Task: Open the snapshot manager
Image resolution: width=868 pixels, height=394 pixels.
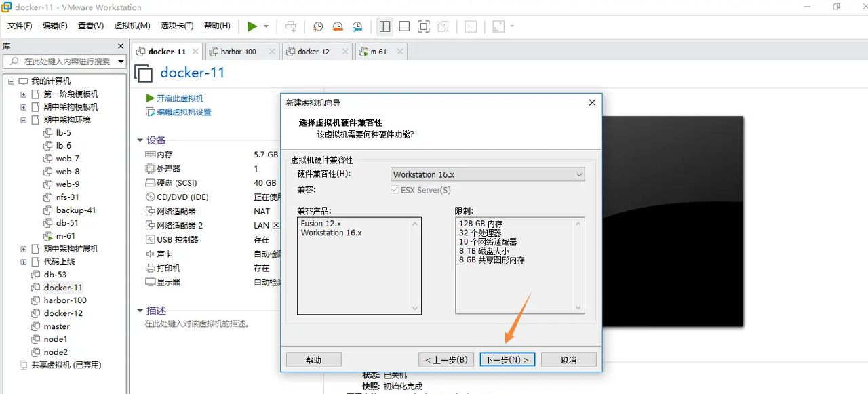Action: coord(357,26)
